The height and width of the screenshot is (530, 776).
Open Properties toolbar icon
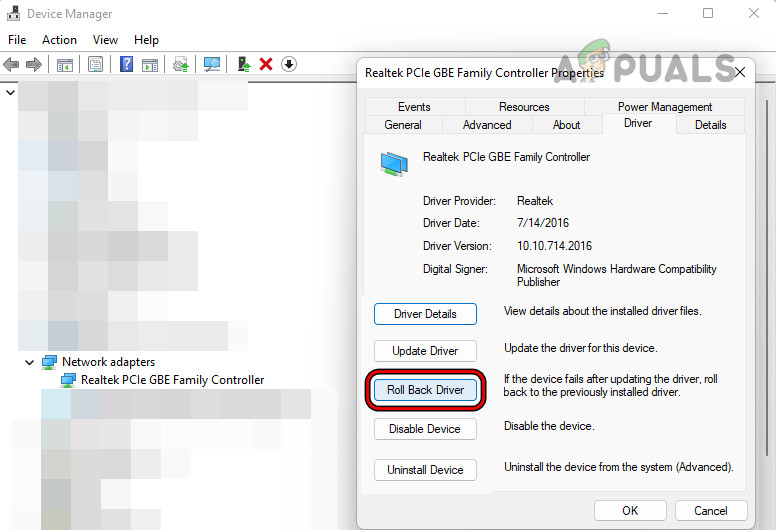point(95,64)
